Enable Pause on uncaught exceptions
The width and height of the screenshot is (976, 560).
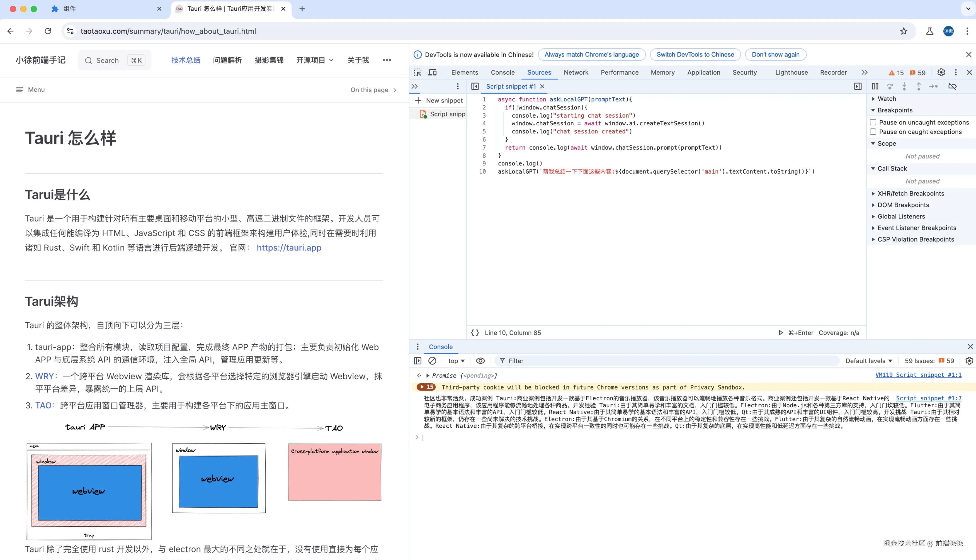click(x=873, y=122)
